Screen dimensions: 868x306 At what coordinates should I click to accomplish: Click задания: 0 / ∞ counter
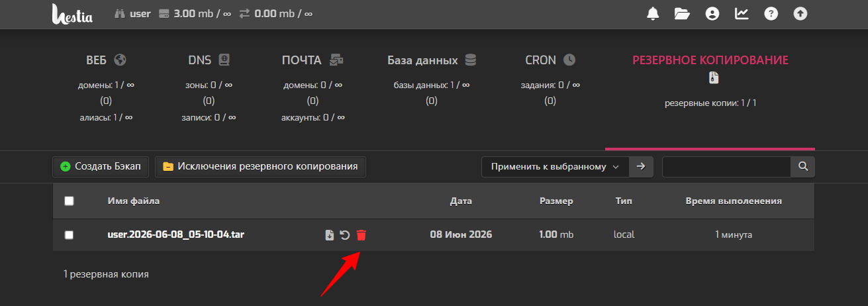click(x=550, y=85)
